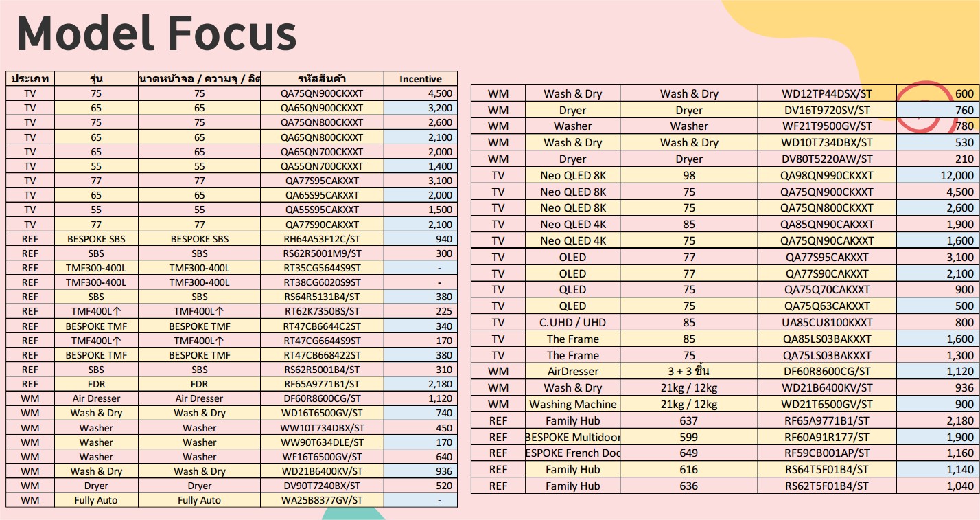Select the "AirDresser" cell
This screenshot has height=520, width=980.
pyautogui.click(x=572, y=372)
